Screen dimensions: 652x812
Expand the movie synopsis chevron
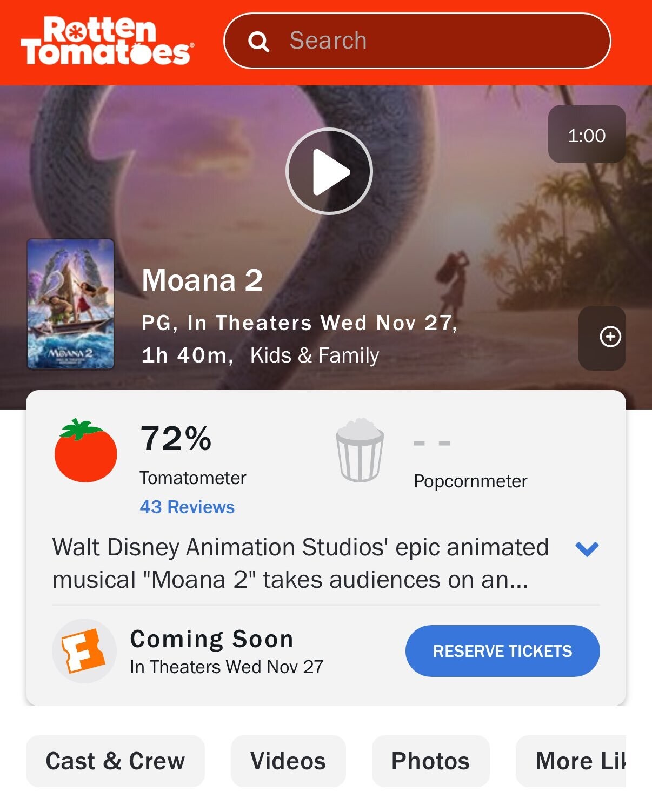pos(587,549)
